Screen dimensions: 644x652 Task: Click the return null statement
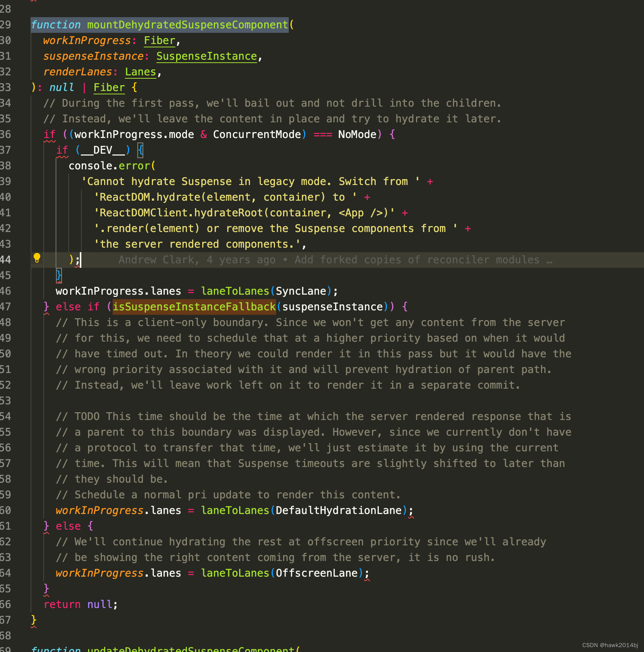[x=81, y=604]
